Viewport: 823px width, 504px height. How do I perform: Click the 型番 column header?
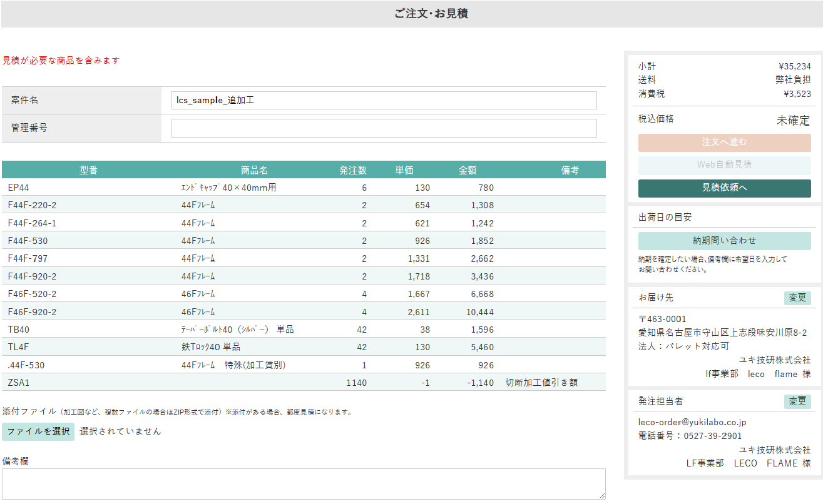(x=88, y=170)
